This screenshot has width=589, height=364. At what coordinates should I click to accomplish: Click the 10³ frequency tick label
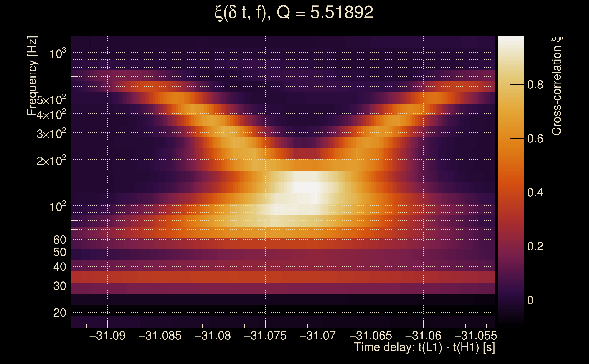click(58, 53)
